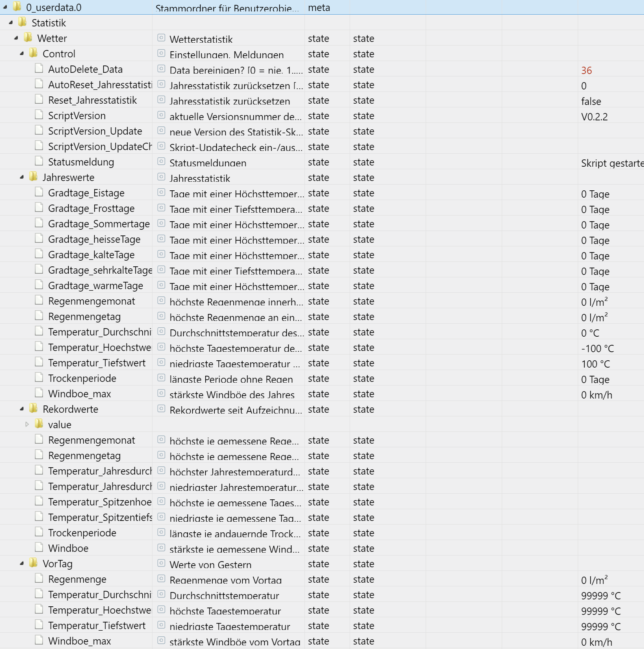644x649 pixels.
Task: Click the Trockenperiode file icon under Jahreswerte
Action: [39, 377]
